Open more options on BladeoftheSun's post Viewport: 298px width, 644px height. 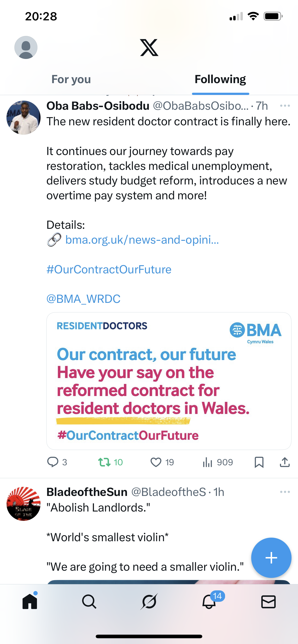[x=285, y=492]
